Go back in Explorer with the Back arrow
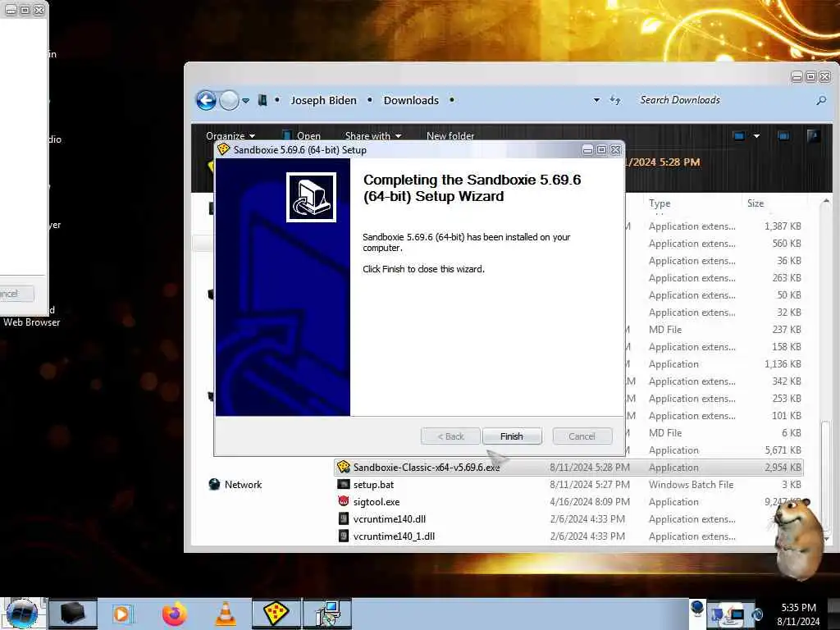This screenshot has width=840, height=630. tap(206, 100)
